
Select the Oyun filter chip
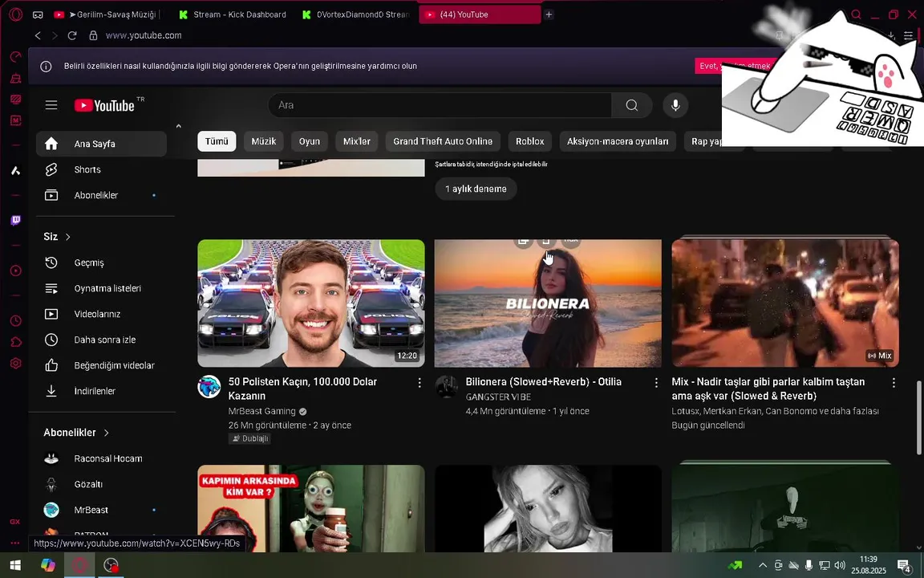[x=310, y=141]
